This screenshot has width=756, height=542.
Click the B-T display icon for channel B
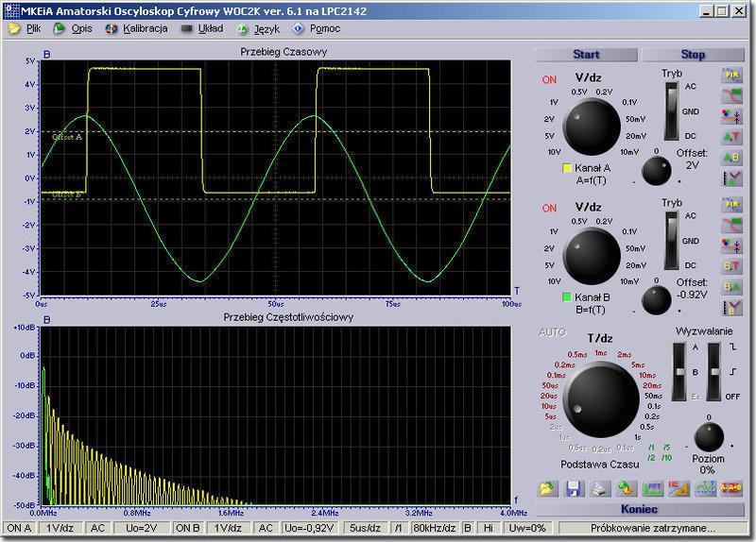coord(731,266)
